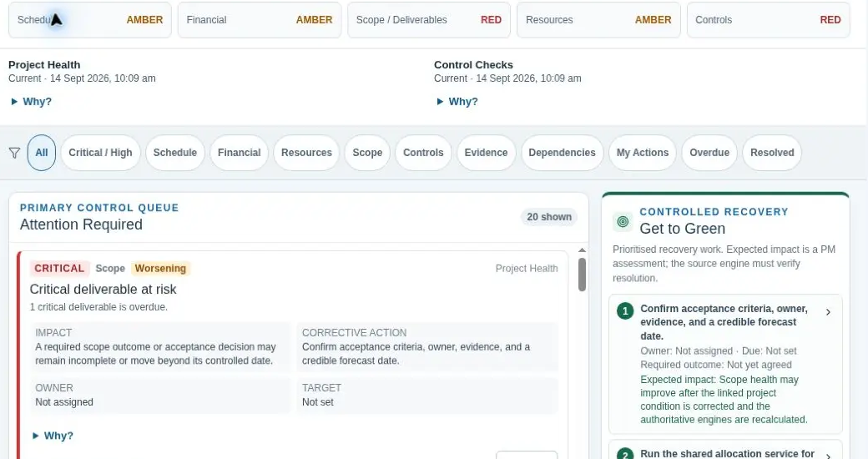Viewport: 868px width, 459px height.
Task: Open Scope / Deliverables RED status card
Action: point(429,20)
